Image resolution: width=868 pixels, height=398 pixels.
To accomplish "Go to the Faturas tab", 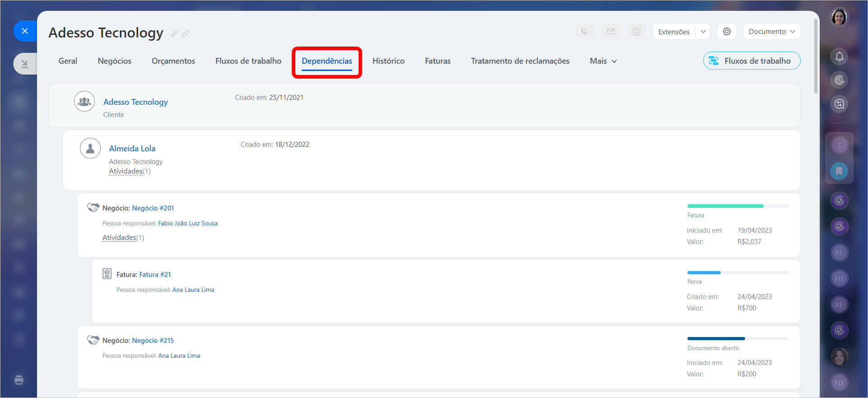I will (438, 61).
